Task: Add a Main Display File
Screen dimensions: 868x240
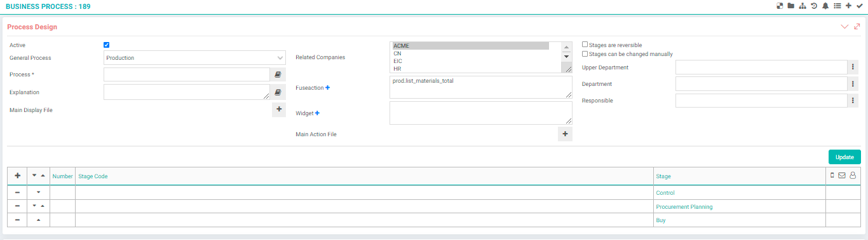Action: point(279,109)
